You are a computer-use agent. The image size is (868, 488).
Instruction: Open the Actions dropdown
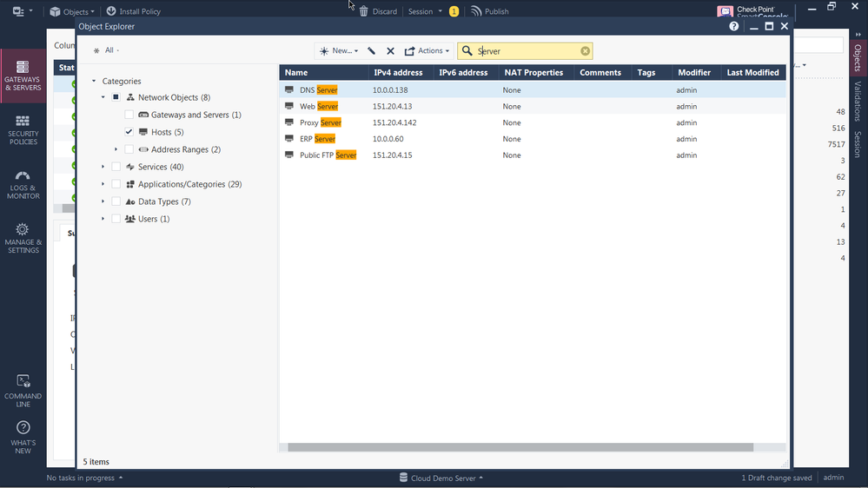(x=427, y=51)
